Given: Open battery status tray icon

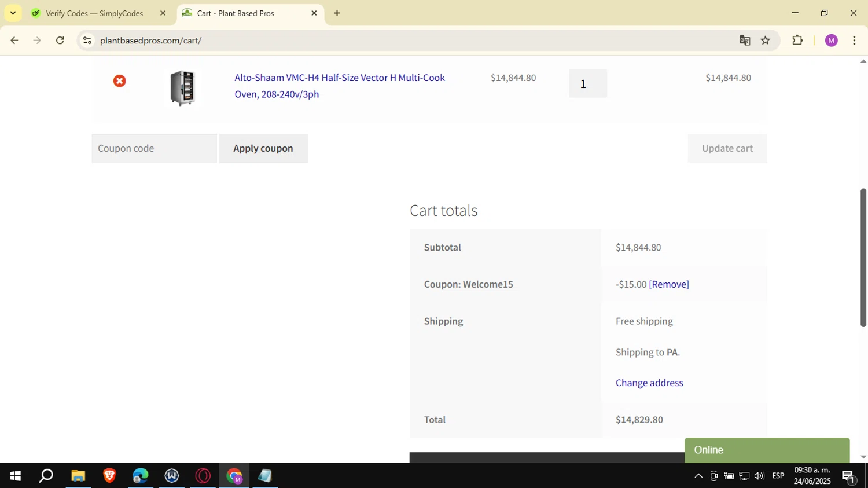Looking at the screenshot, I should click(x=729, y=476).
